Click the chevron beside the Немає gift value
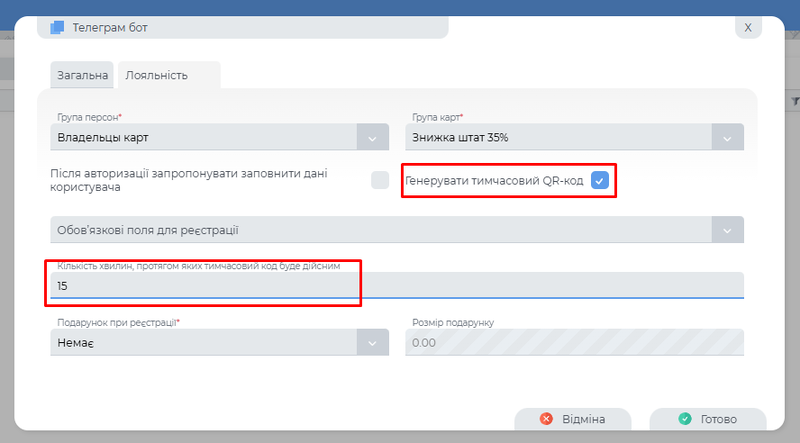 pyautogui.click(x=372, y=342)
